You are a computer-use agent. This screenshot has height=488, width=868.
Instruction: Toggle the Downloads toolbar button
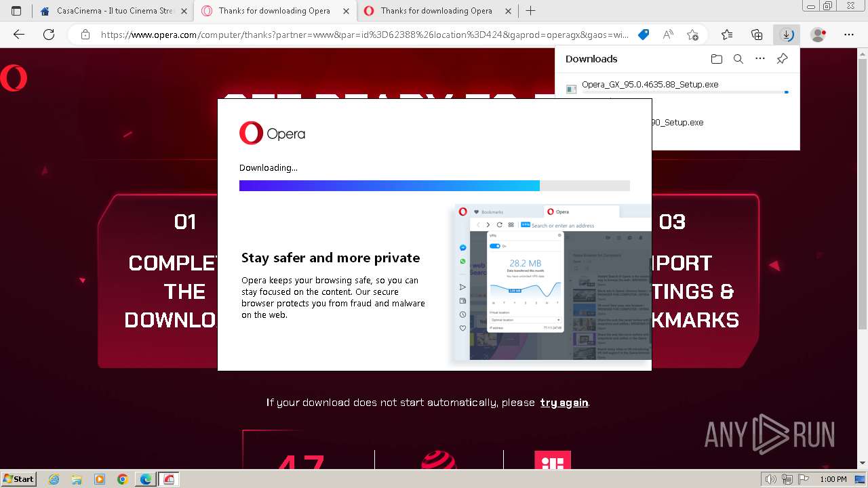787,35
